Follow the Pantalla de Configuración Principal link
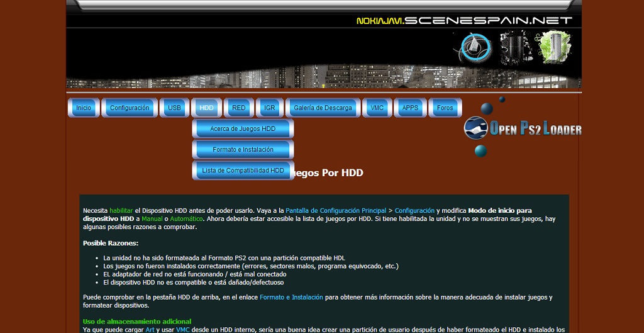 [x=336, y=210]
